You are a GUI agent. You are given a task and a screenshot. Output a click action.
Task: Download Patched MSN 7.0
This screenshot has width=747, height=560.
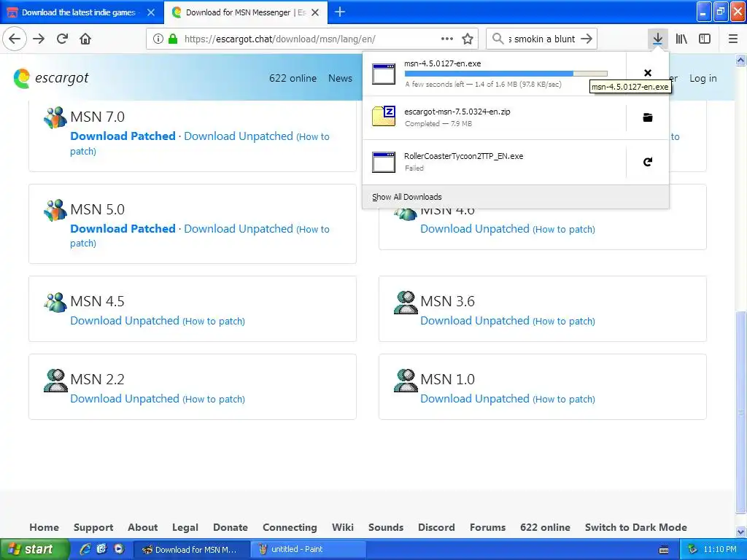123,136
